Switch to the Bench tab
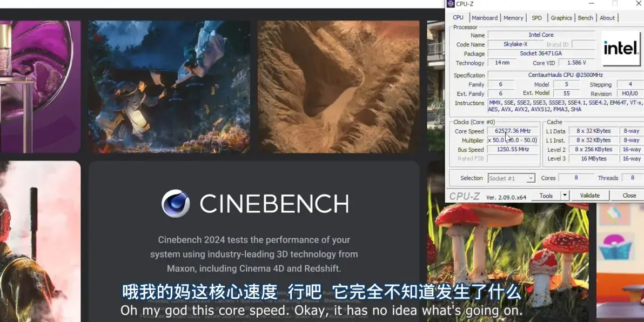This screenshot has width=644, height=322. [x=585, y=17]
